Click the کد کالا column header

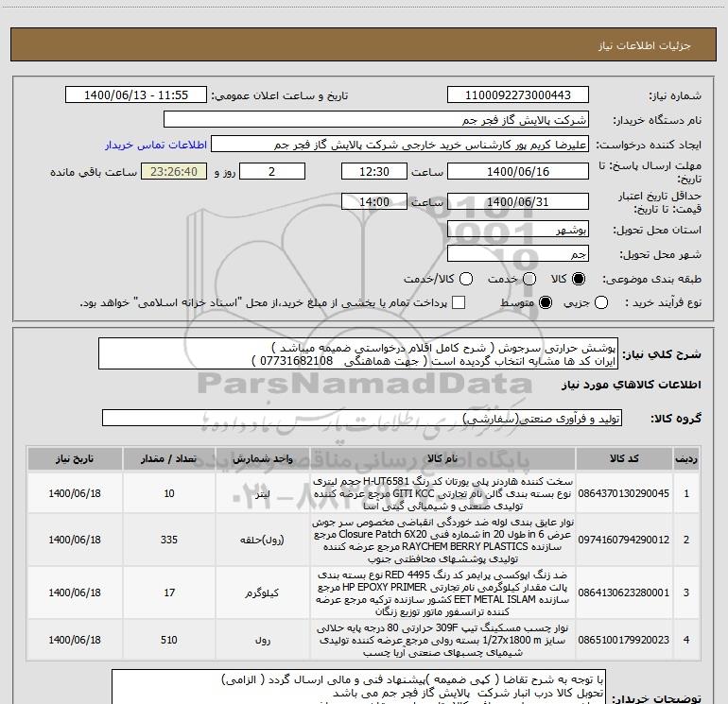(624, 459)
